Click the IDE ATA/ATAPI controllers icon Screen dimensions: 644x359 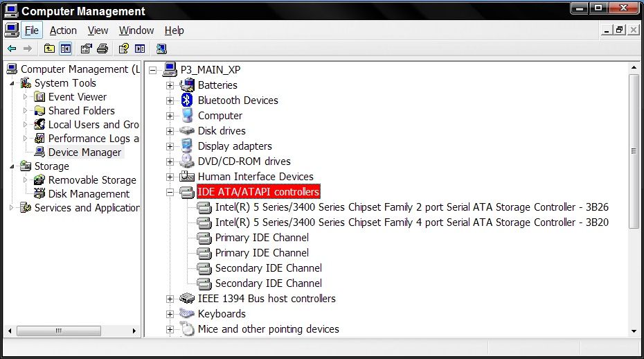pyautogui.click(x=187, y=192)
